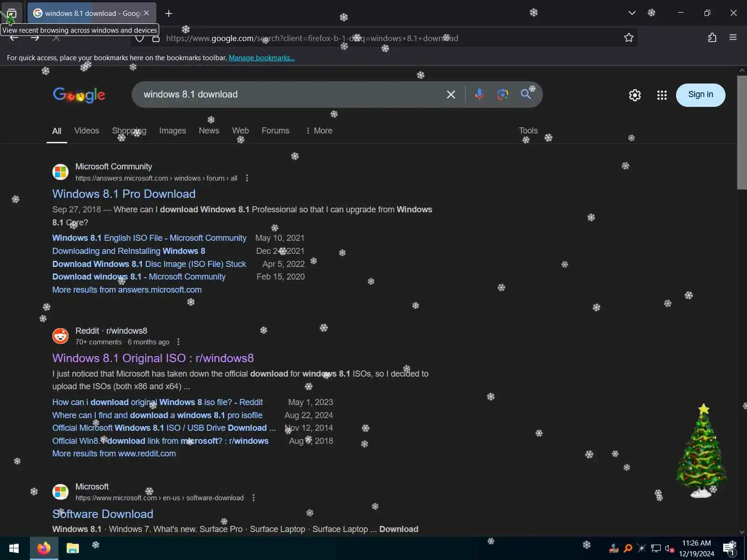List all tabs dropdown arrow
Image resolution: width=747 pixels, height=560 pixels.
[x=632, y=13]
